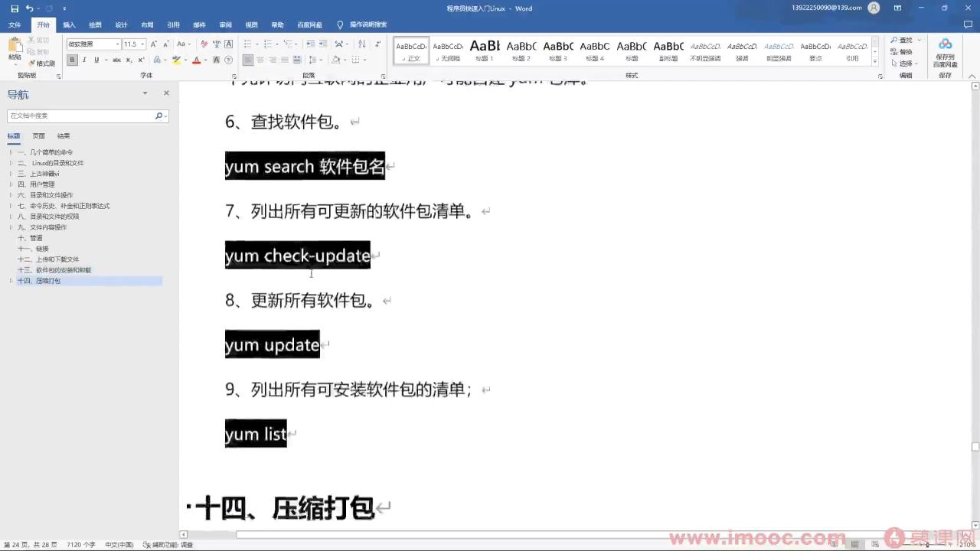Image resolution: width=980 pixels, height=551 pixels.
Task: Switch to the 布局 Layout tab
Action: pos(147,24)
